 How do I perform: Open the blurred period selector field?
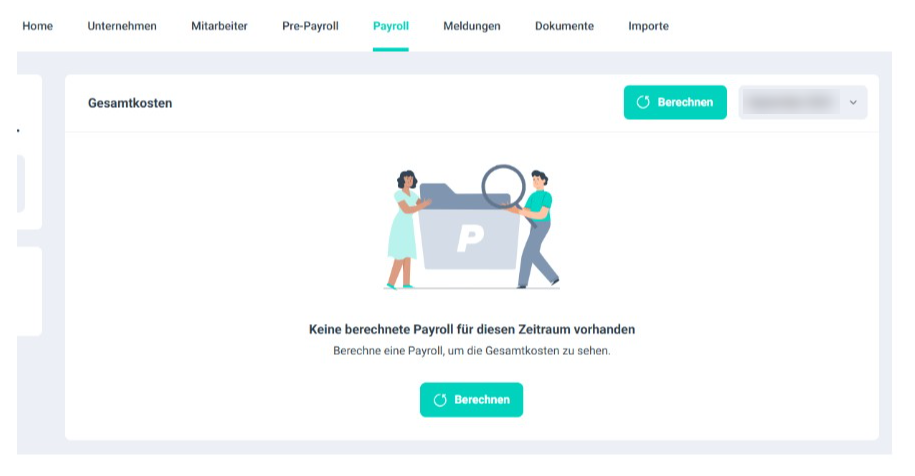click(803, 103)
